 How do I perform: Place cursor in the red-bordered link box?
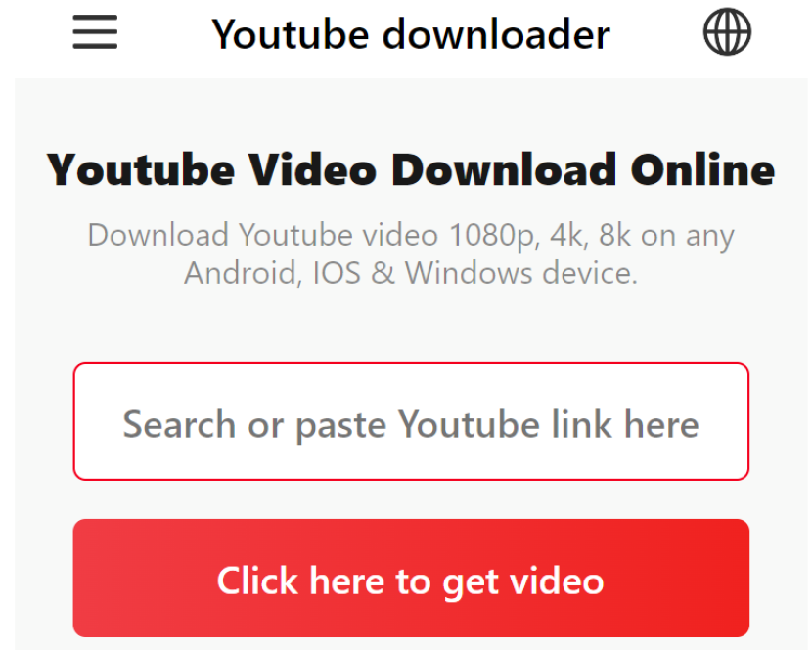click(x=411, y=421)
